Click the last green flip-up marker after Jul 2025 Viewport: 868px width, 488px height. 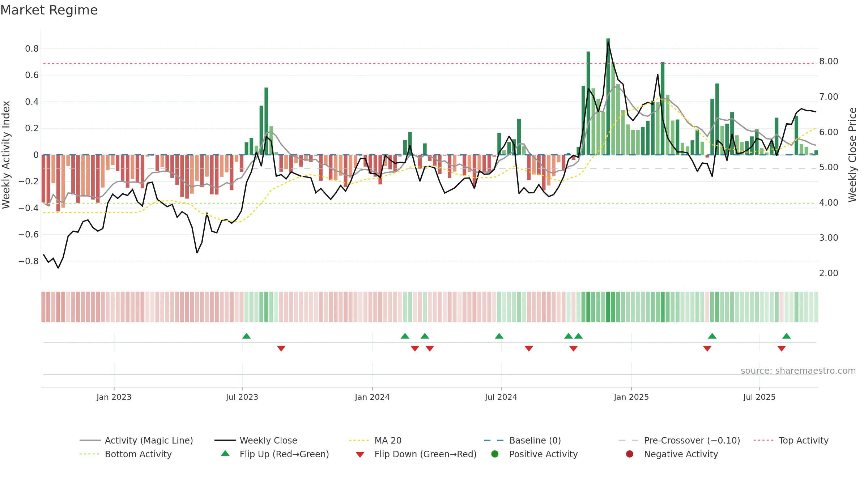786,336
